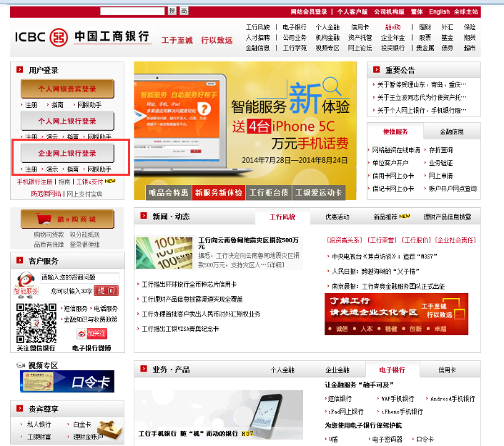The width and height of the screenshot is (504, 446).
Task: Open 短信服务 link in 客户服务
Action: point(76,309)
